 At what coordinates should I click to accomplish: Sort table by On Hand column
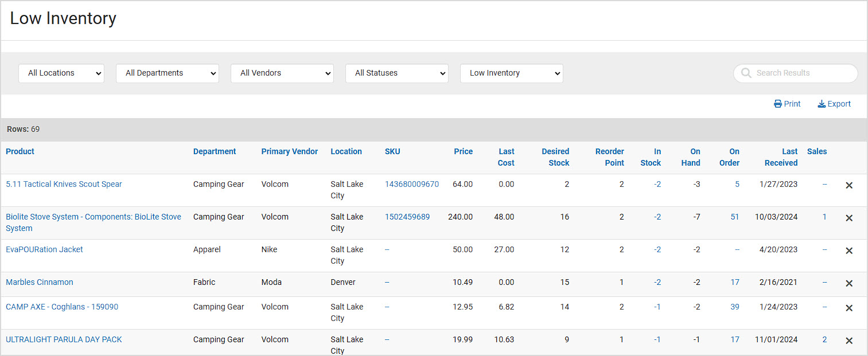tap(691, 157)
